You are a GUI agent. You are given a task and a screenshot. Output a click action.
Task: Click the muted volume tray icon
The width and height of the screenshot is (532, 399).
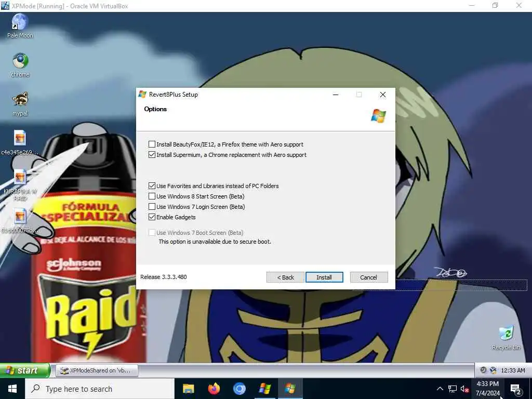(x=464, y=389)
